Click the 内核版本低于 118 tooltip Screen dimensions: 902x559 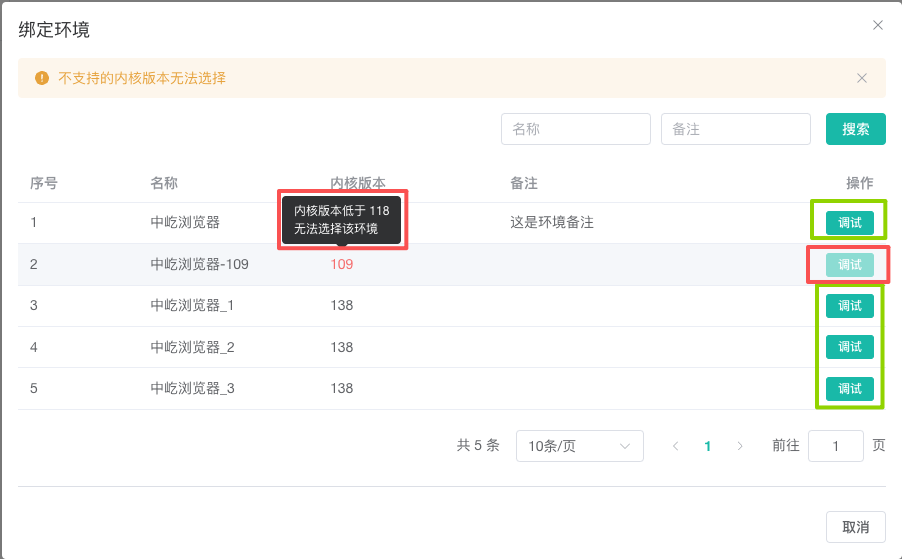342,220
